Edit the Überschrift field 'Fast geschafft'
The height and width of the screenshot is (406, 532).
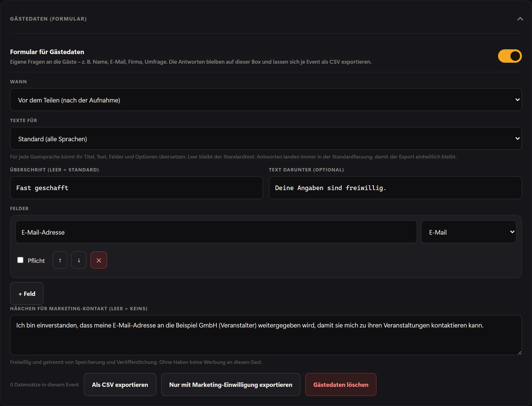pyautogui.click(x=136, y=188)
